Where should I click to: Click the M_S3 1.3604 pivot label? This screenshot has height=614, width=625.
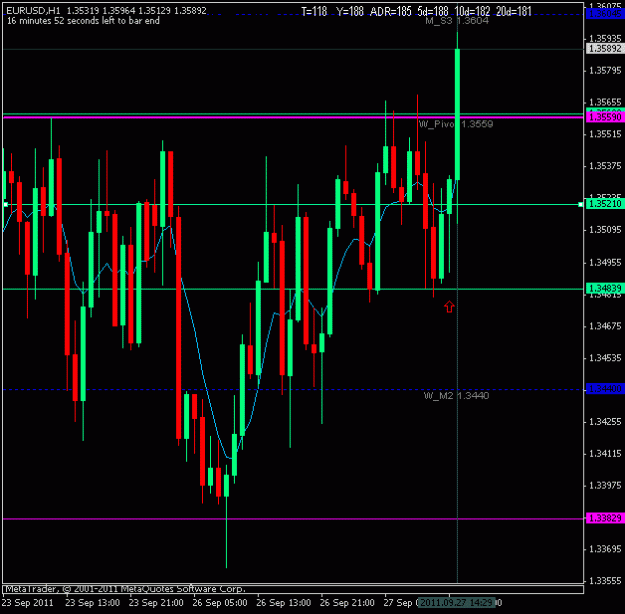tap(457, 21)
